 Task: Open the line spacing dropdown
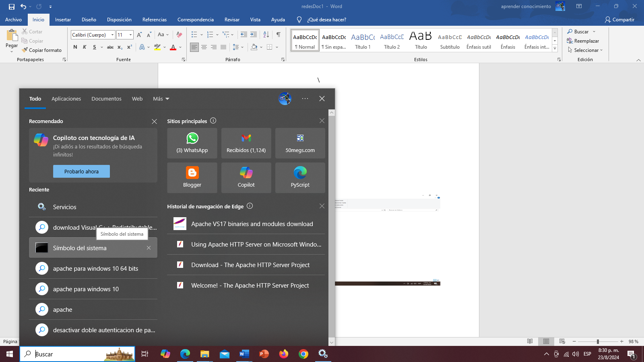(238, 47)
